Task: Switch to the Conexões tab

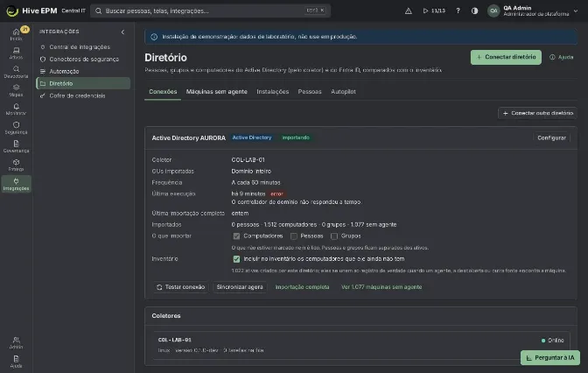Action: pyautogui.click(x=163, y=92)
